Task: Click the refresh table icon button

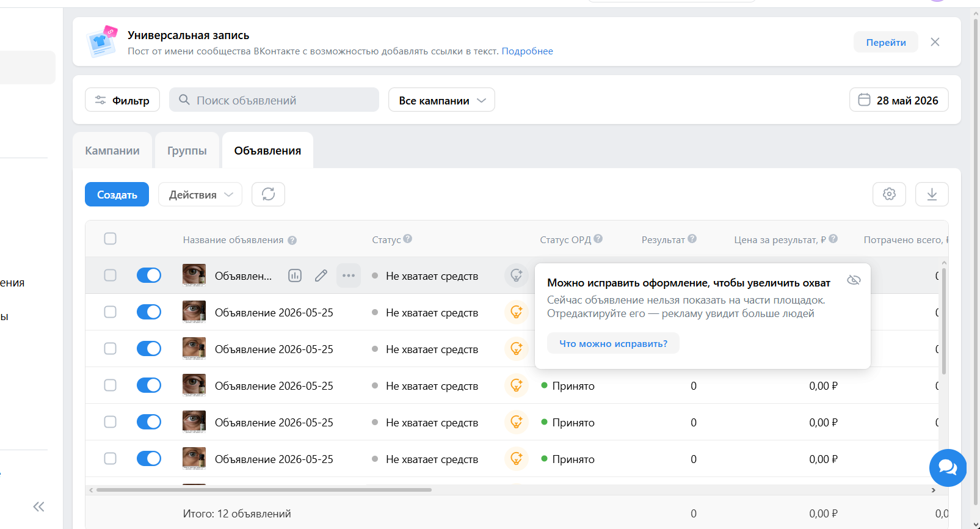Action: point(269,194)
